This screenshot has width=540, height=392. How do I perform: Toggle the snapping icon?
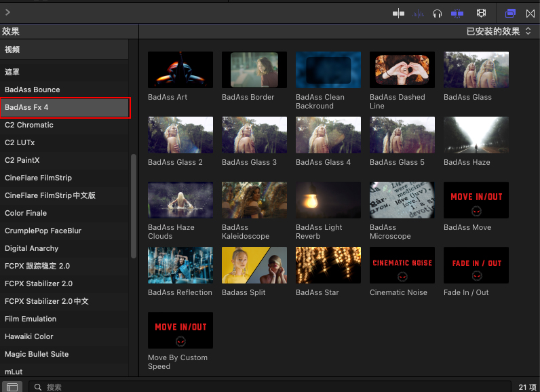click(457, 14)
